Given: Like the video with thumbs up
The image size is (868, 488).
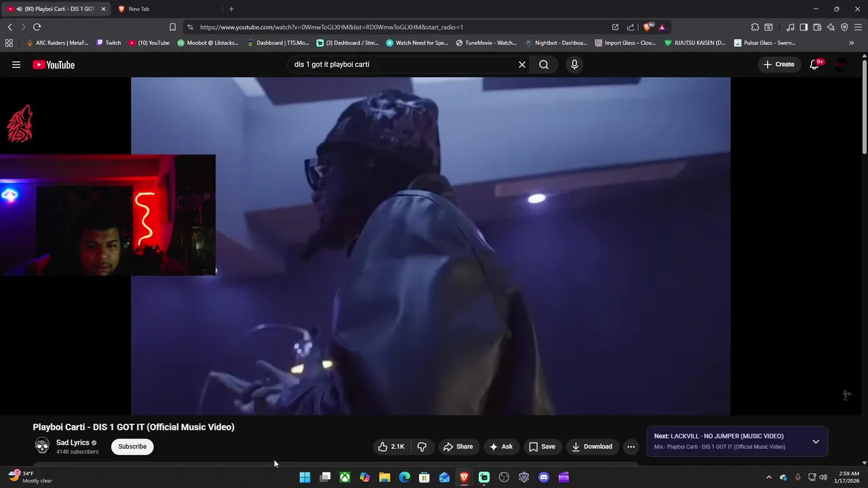Looking at the screenshot, I should coord(391,447).
